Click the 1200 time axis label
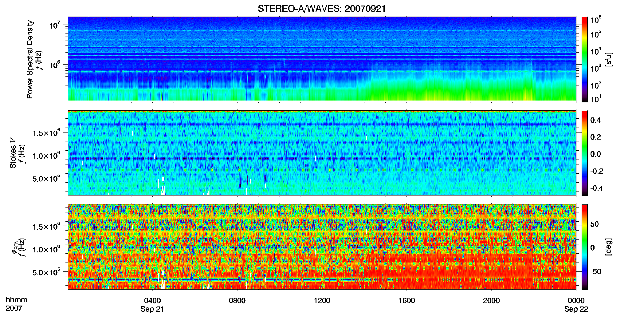Image resolution: width=644 pixels, height=332 pixels. 322,300
